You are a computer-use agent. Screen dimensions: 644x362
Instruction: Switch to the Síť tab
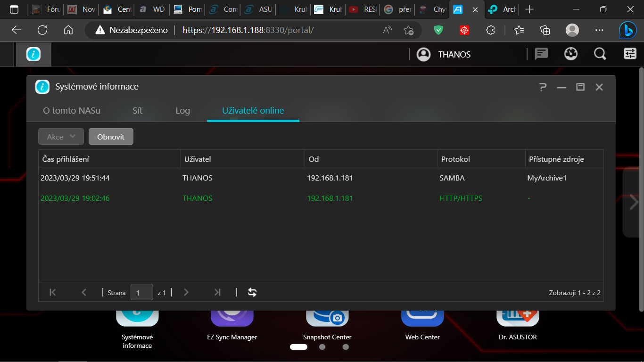pyautogui.click(x=138, y=111)
